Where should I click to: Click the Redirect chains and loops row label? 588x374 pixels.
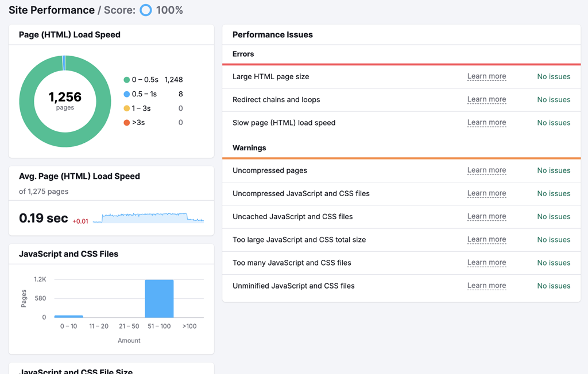(276, 100)
